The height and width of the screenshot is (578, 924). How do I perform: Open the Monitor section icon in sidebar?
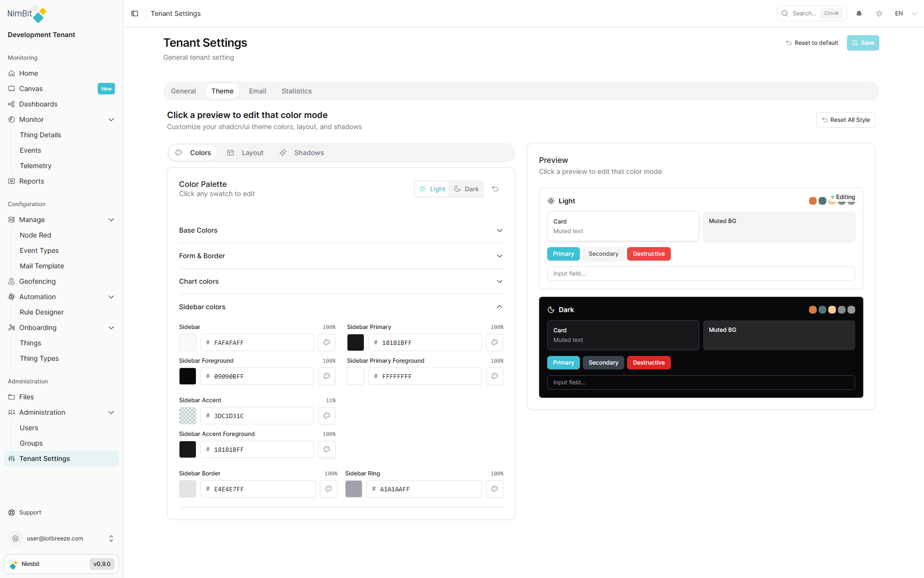pos(11,119)
